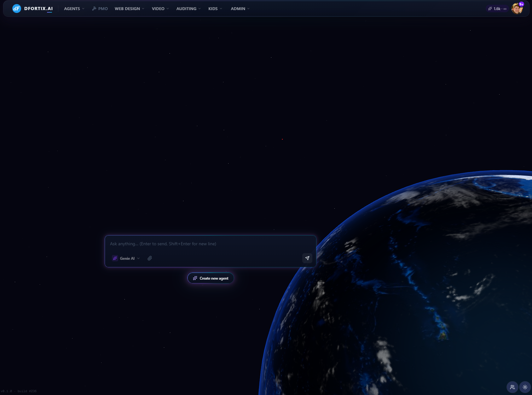The image size is (532, 395).
Task: Open the user avatar profile menu
Action: [517, 9]
